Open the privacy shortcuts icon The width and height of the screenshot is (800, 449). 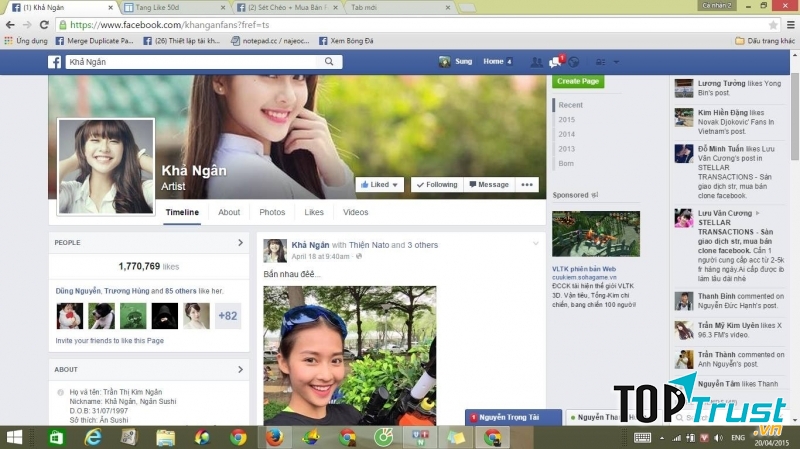point(601,62)
